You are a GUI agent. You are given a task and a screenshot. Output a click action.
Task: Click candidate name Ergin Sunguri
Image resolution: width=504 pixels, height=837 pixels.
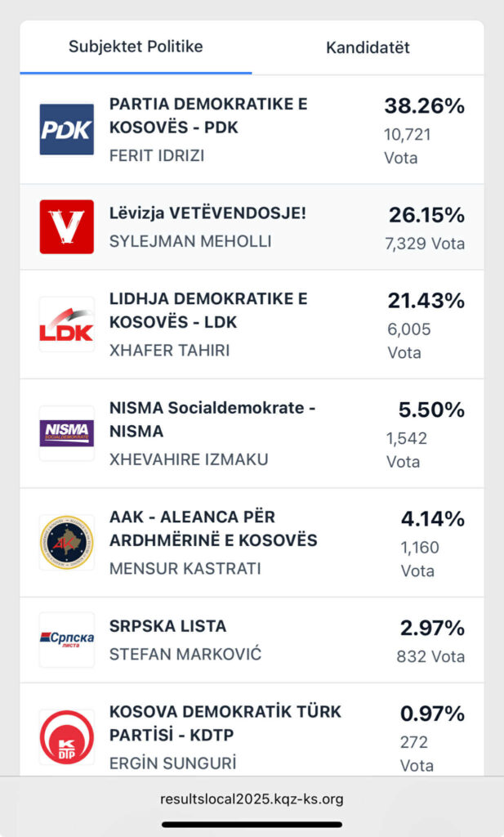click(172, 763)
